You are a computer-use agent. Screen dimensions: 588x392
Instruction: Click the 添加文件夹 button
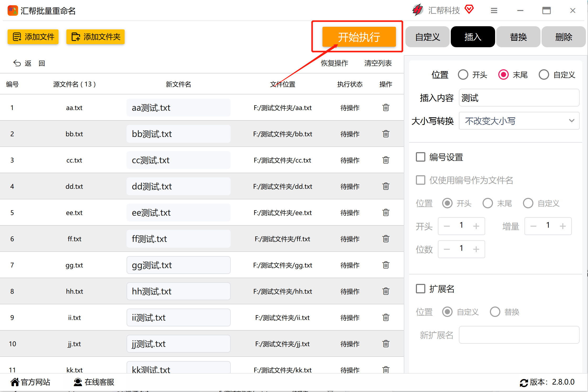96,37
